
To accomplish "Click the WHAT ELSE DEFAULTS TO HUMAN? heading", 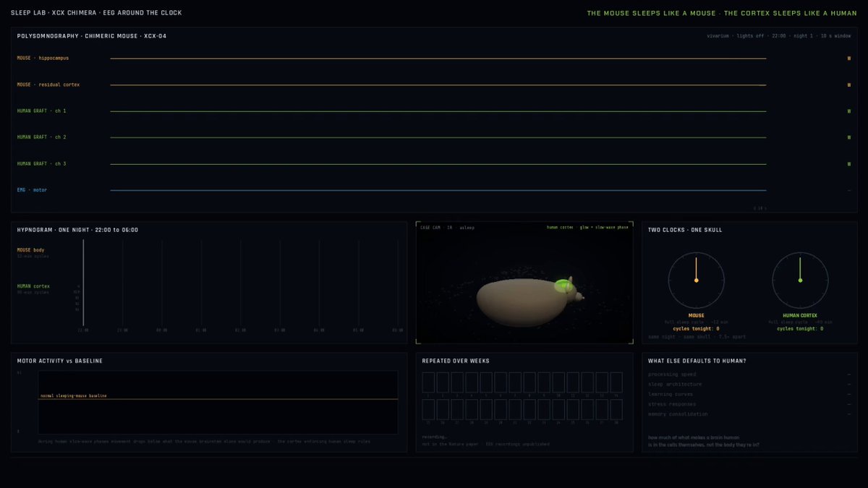I will (698, 361).
